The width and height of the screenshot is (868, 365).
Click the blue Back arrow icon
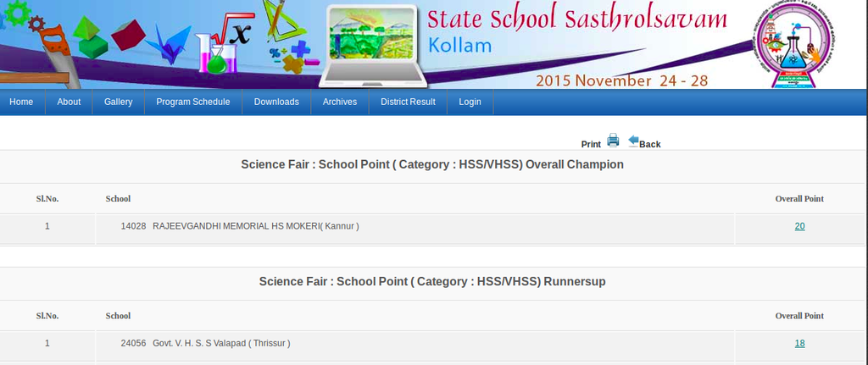633,141
